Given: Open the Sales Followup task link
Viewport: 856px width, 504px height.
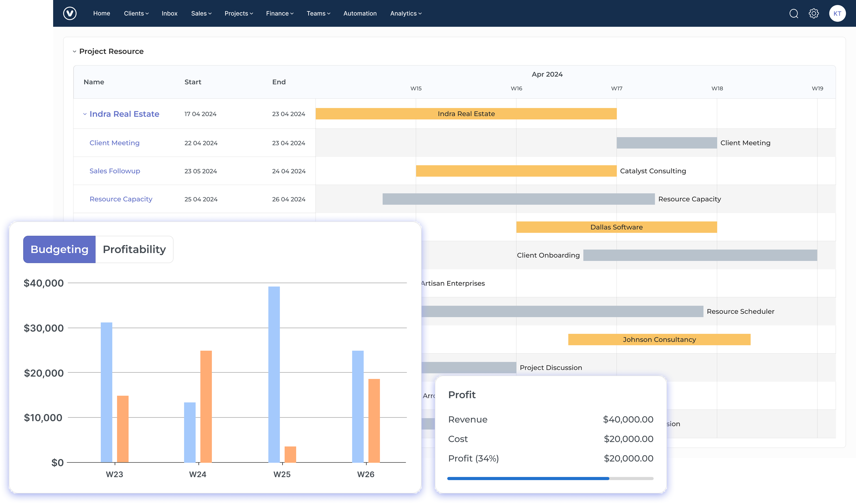Looking at the screenshot, I should tap(114, 171).
